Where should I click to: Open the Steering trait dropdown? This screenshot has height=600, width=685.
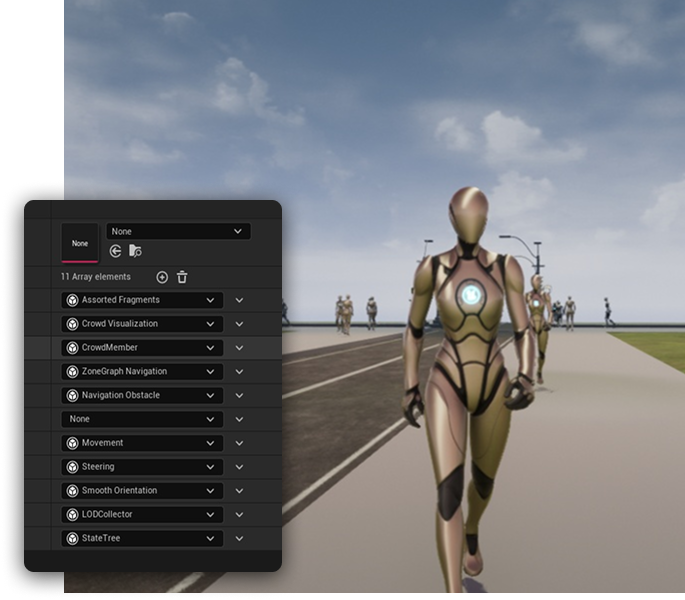coord(142,467)
